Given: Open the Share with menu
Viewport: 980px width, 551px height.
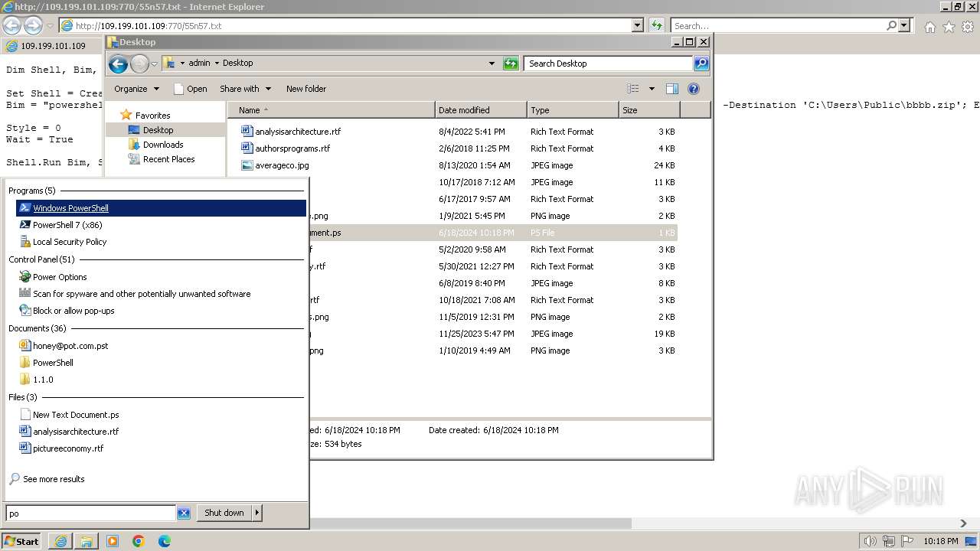Looking at the screenshot, I should click(x=244, y=89).
